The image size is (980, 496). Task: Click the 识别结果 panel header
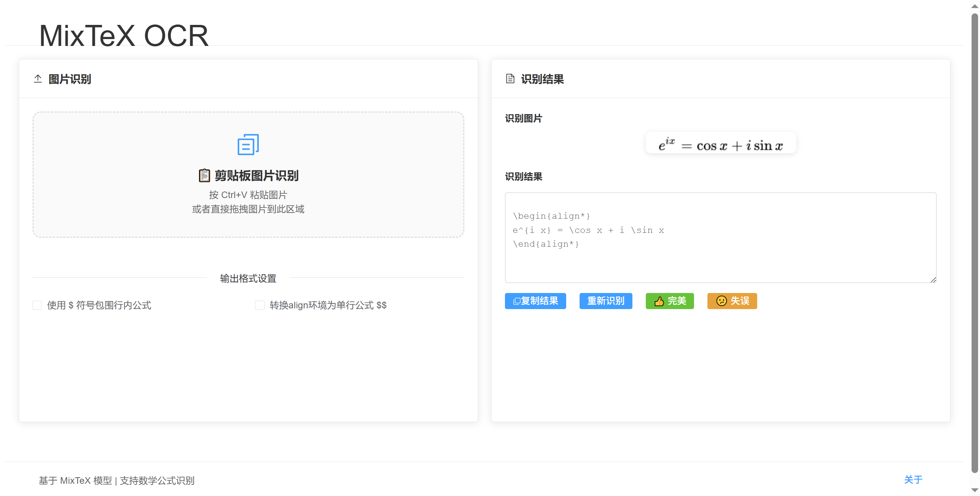[542, 79]
